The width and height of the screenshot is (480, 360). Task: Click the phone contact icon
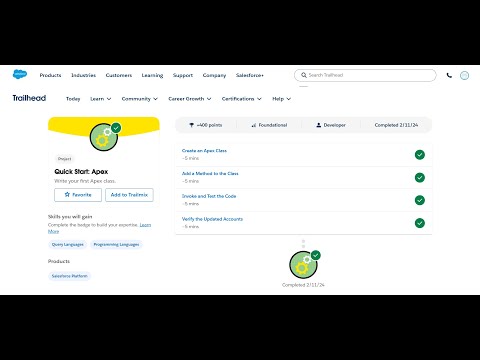point(449,75)
